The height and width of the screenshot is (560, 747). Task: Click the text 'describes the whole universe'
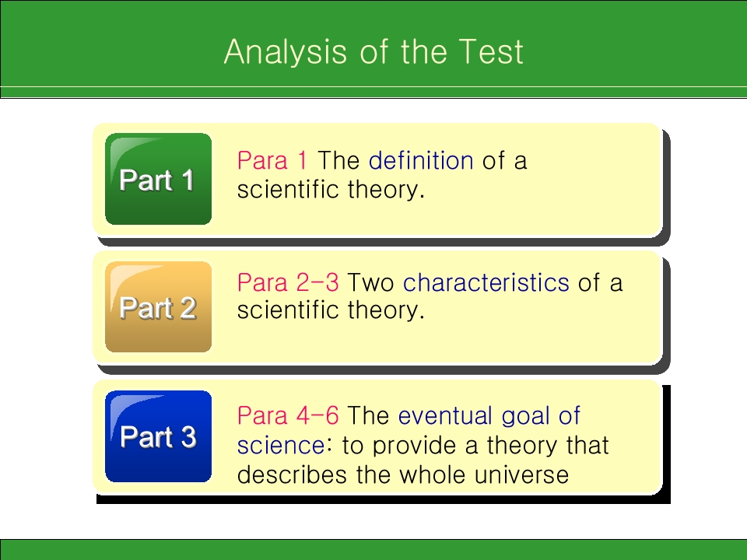[x=403, y=474]
